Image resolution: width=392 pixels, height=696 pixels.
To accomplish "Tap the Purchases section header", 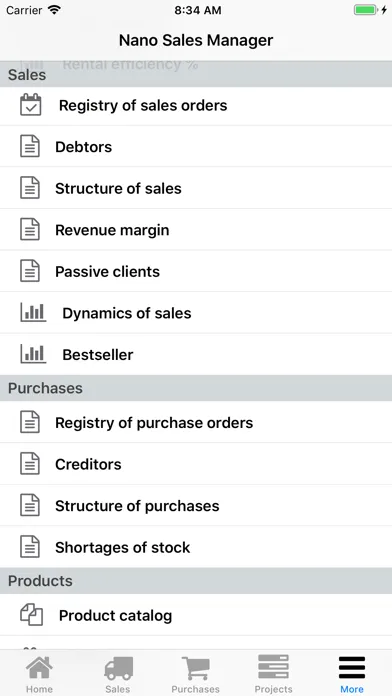I will [x=196, y=388].
